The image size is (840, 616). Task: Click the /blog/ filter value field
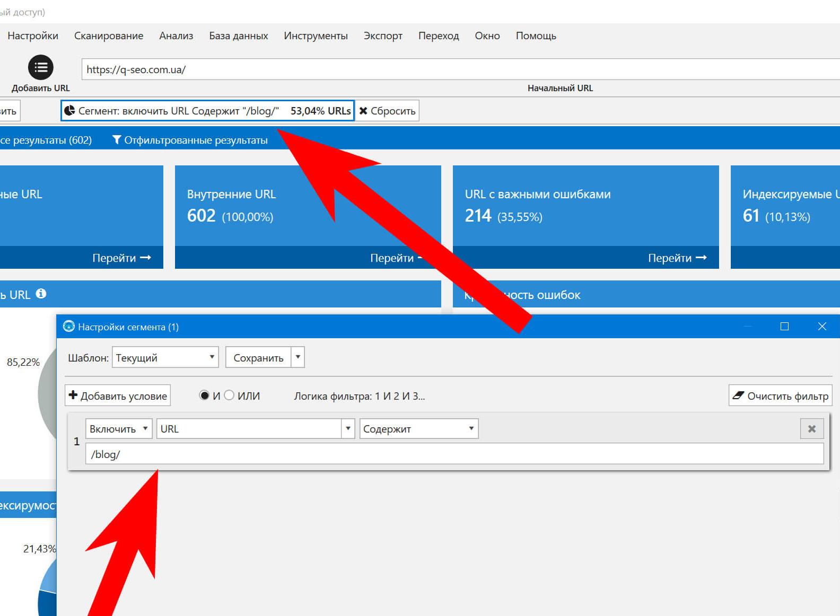(x=454, y=454)
